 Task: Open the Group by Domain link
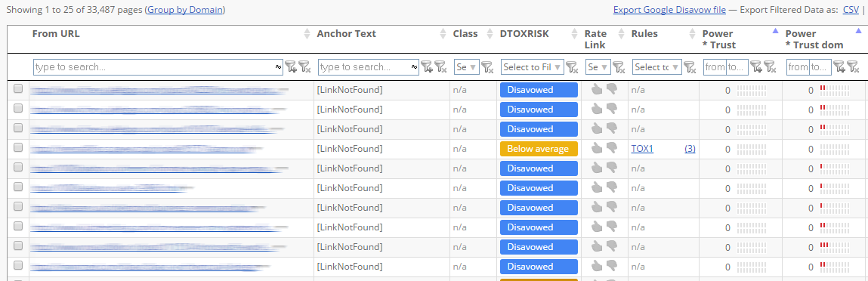click(185, 10)
